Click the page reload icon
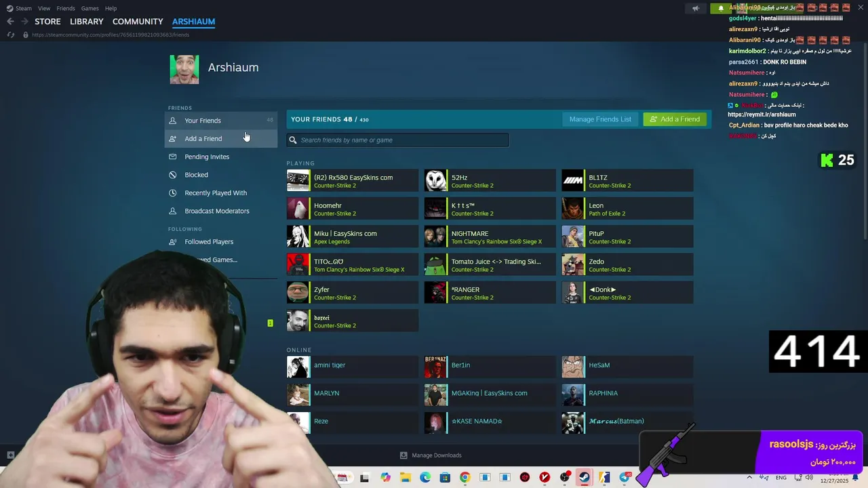 11,35
